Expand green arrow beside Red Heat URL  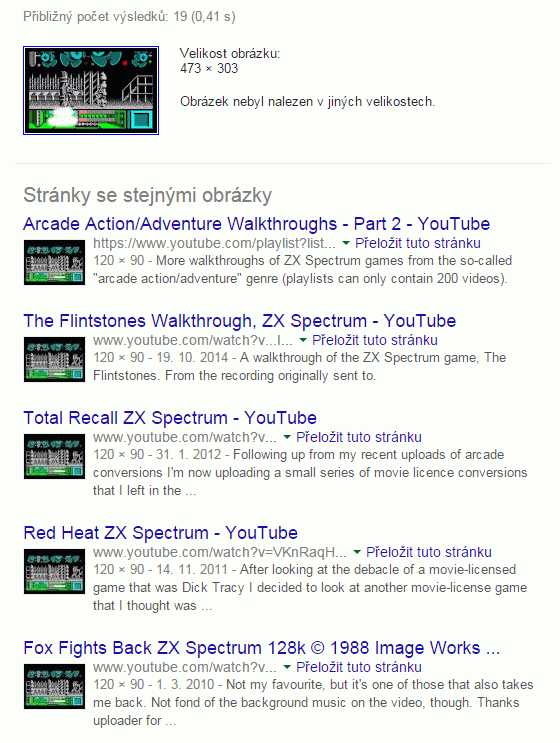[x=357, y=552]
